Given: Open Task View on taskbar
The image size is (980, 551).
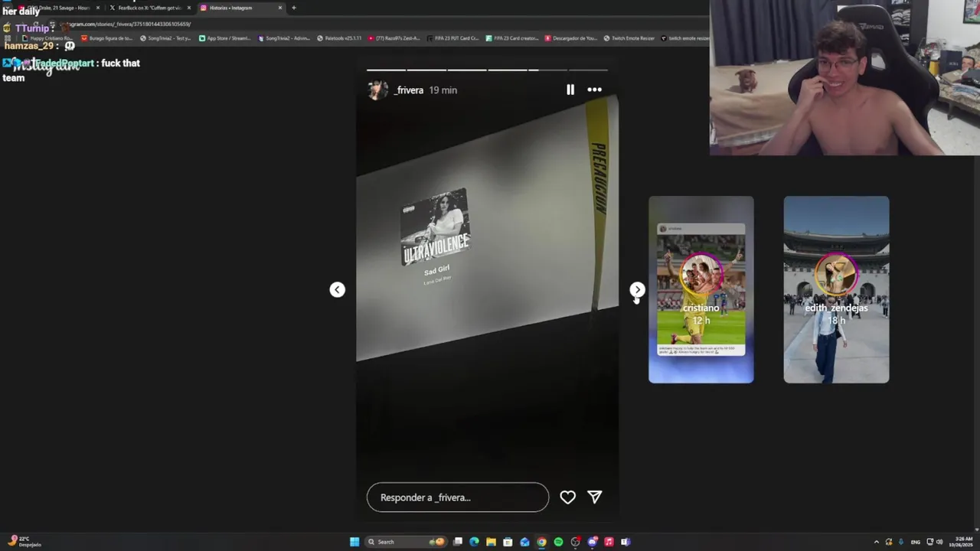Looking at the screenshot, I should pyautogui.click(x=458, y=542).
